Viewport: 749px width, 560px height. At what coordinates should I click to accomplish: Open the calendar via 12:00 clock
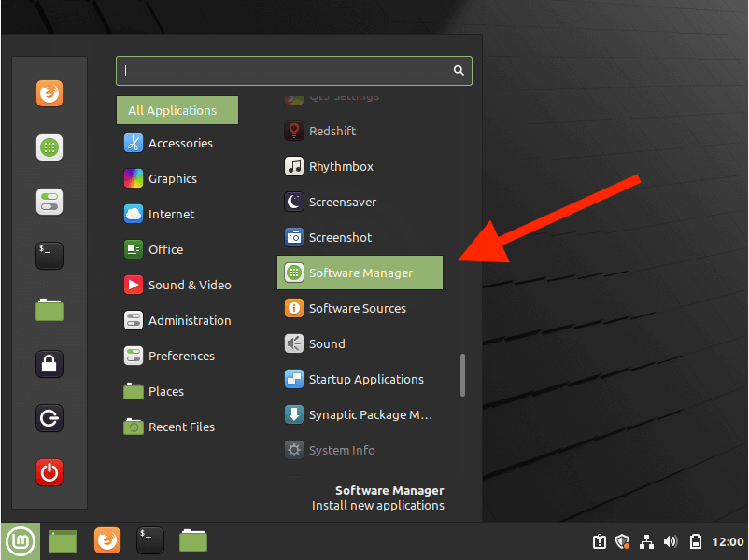pos(728,542)
